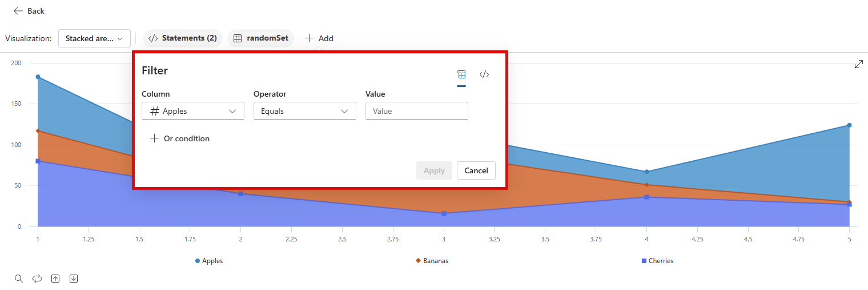Toggle Cherries series in the chart legend
The image size is (868, 290).
(x=657, y=261)
